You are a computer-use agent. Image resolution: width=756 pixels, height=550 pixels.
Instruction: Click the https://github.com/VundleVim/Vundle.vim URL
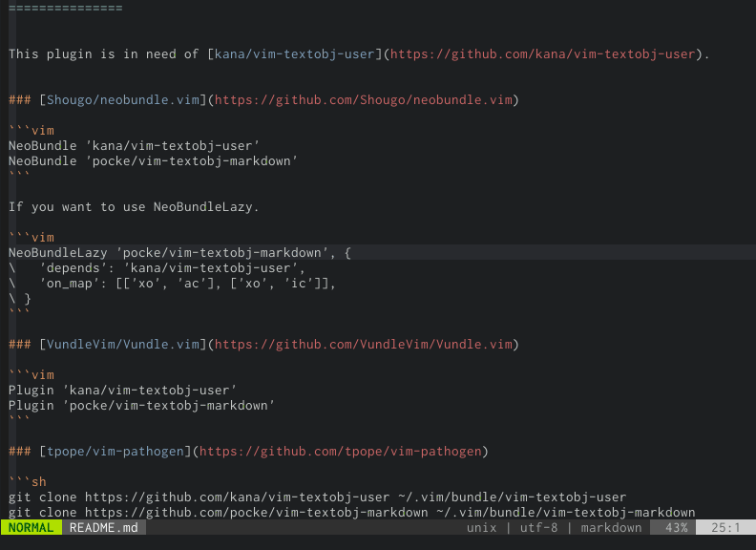(363, 344)
